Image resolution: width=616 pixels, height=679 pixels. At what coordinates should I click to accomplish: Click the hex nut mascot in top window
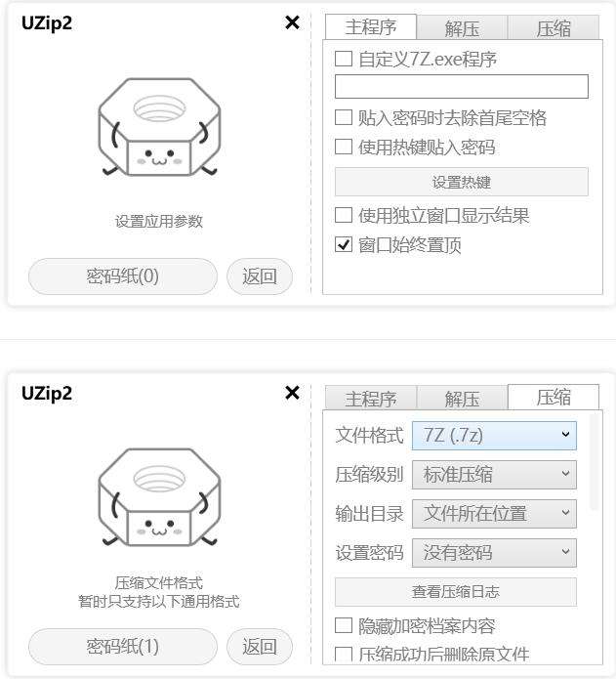tap(159, 127)
